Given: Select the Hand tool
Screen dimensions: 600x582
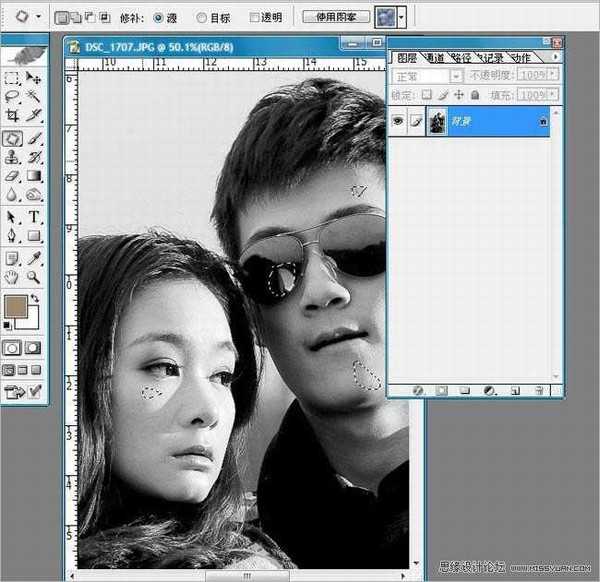Looking at the screenshot, I should [x=13, y=277].
